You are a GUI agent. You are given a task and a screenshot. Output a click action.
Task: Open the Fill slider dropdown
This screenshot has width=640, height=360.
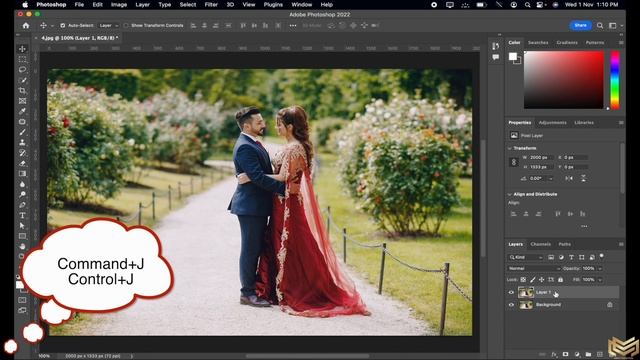pyautogui.click(x=600, y=280)
